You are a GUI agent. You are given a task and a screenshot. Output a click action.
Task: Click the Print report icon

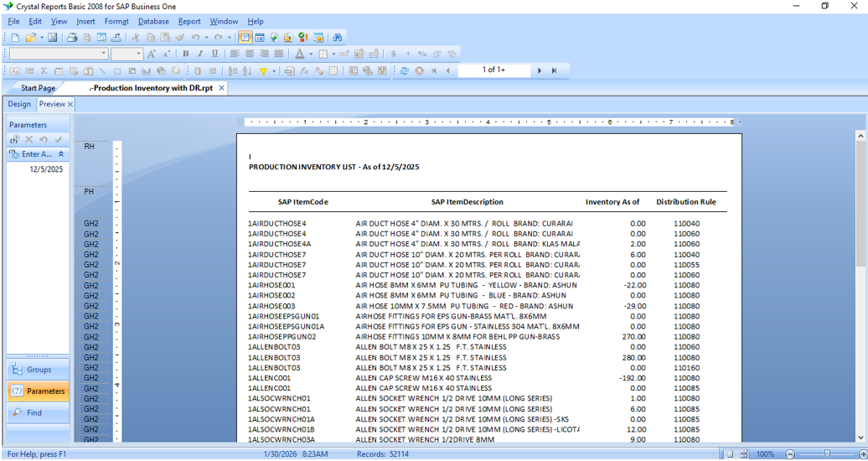[x=72, y=38]
